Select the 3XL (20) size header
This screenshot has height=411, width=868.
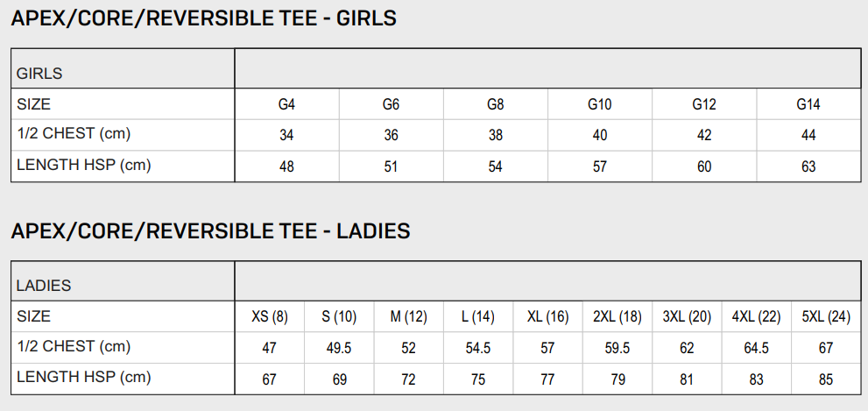687,317
